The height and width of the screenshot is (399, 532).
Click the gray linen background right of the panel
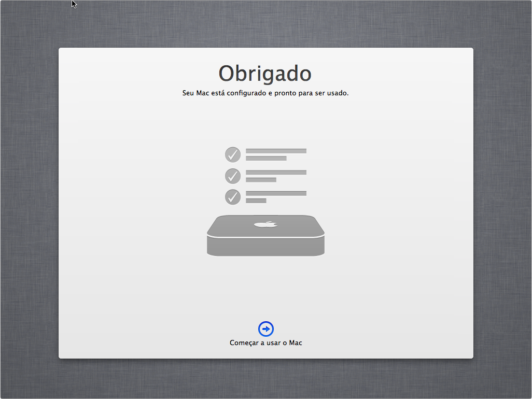point(502,202)
